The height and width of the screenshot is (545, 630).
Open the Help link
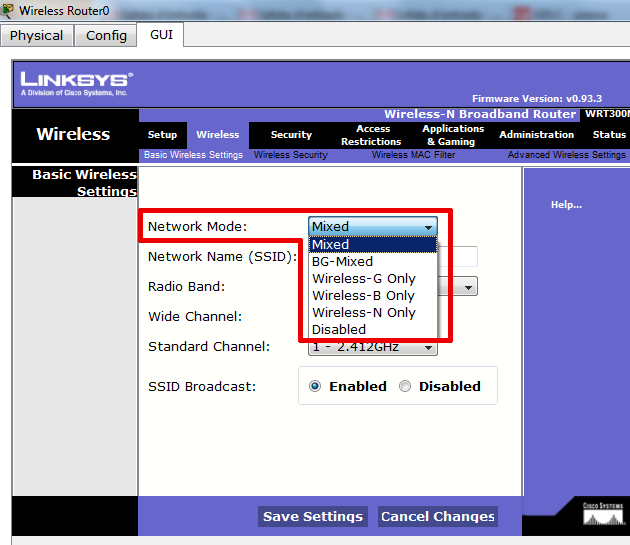566,205
